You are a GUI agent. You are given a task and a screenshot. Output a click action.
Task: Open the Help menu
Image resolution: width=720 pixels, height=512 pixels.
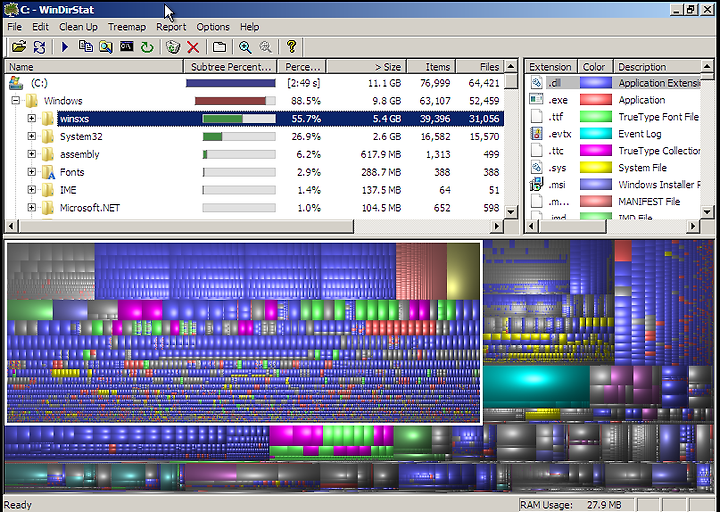click(249, 27)
